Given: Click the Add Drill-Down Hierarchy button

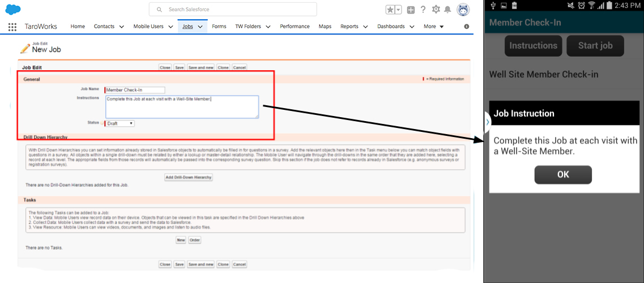Looking at the screenshot, I should click(188, 177).
